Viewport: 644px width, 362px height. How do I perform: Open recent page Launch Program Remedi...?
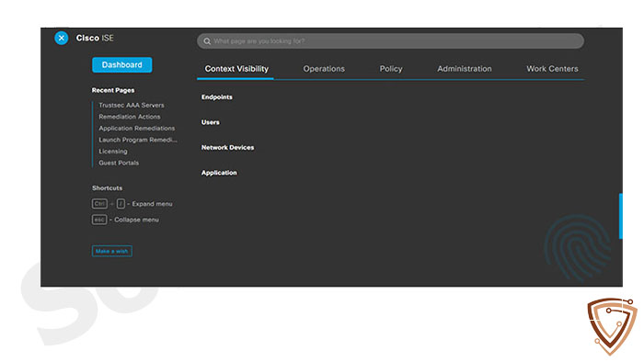click(x=138, y=140)
